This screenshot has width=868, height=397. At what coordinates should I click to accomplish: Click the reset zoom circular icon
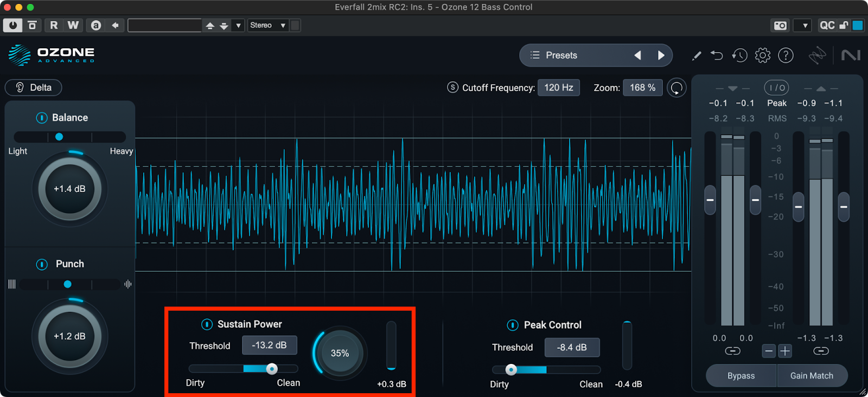[676, 88]
